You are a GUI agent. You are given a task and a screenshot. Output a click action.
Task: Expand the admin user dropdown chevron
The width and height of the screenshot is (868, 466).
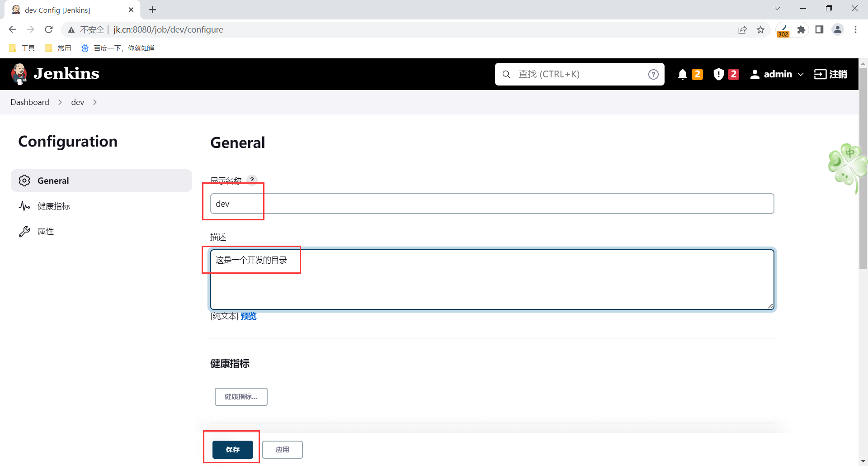click(801, 74)
